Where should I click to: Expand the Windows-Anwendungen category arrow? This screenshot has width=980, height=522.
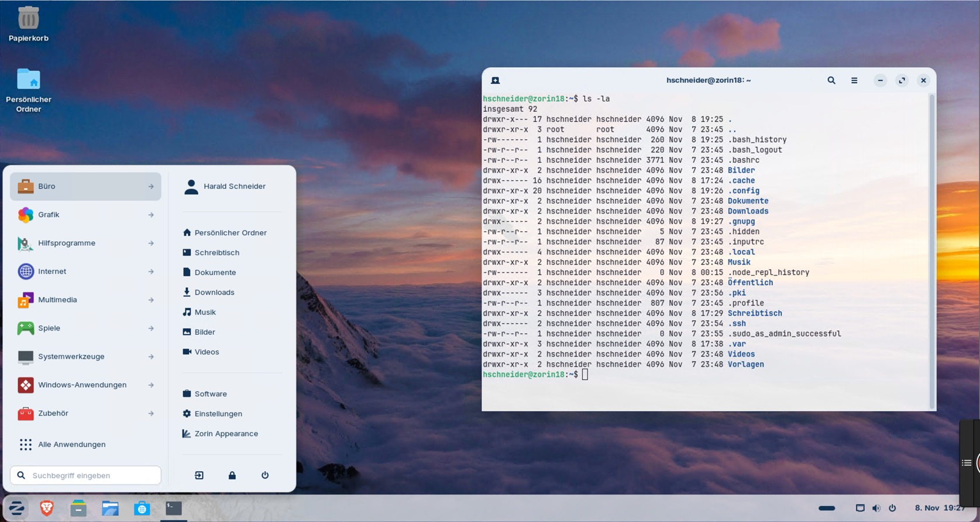tap(151, 385)
